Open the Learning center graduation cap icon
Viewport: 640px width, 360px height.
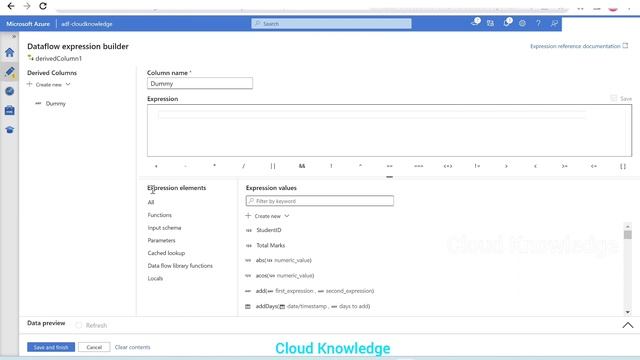(x=9, y=130)
